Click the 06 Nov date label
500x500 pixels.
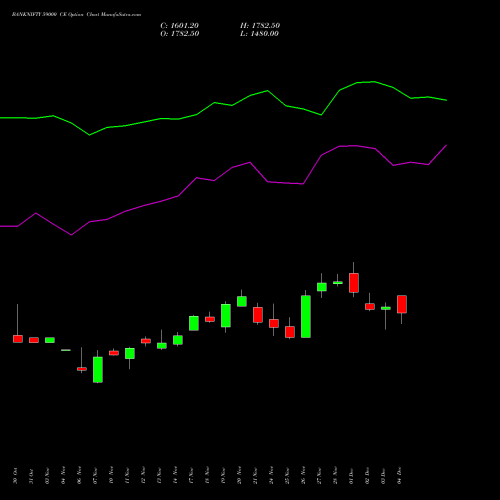(x=79, y=476)
